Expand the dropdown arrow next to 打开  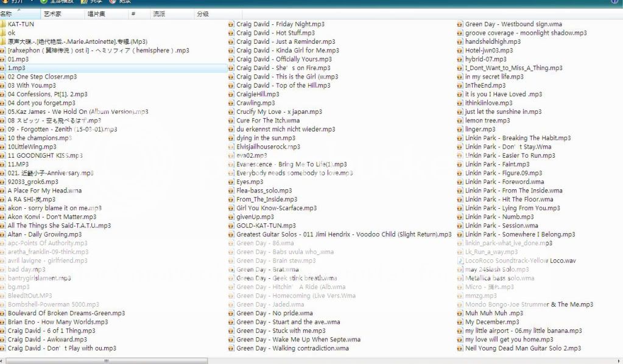(x=30, y=2)
